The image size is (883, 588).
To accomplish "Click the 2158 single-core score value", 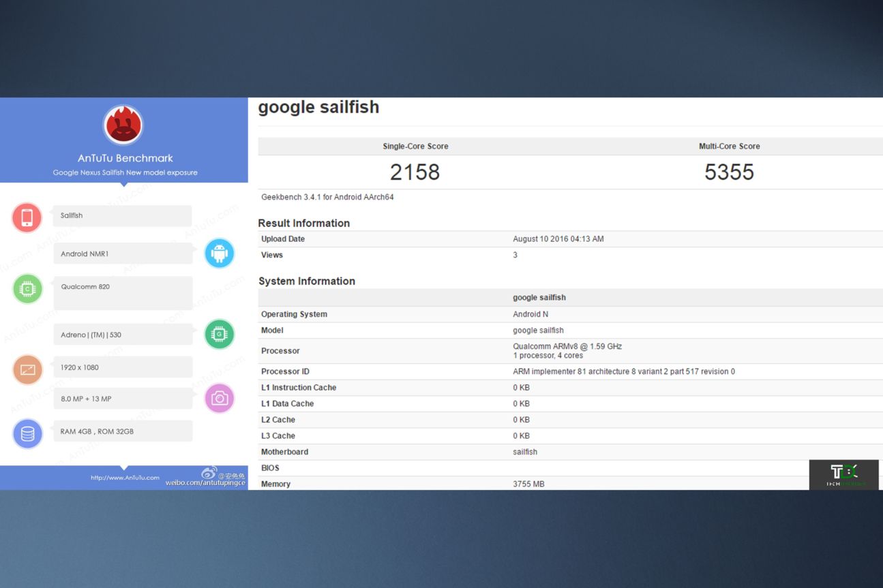I will click(415, 172).
